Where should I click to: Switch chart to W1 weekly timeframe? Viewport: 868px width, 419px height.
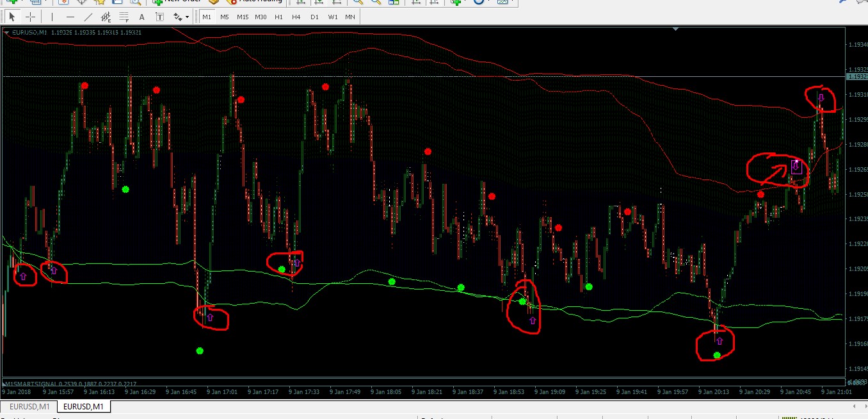click(x=332, y=17)
